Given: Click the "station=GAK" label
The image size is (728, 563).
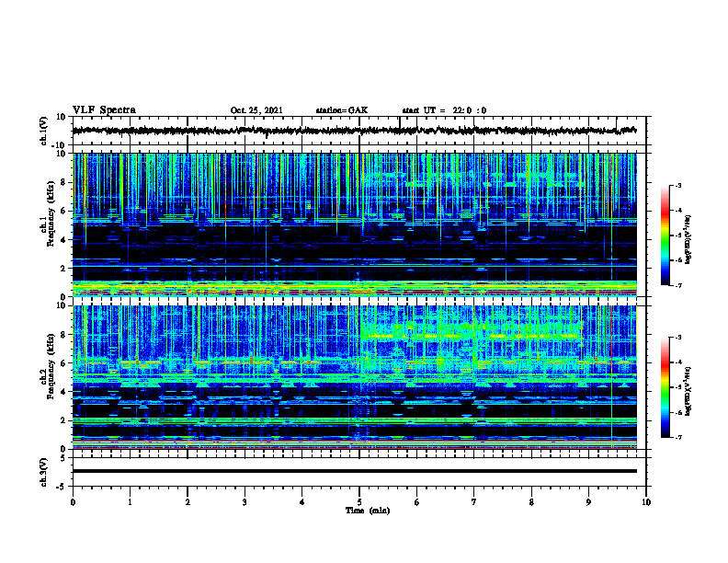Looking at the screenshot, I should (x=342, y=110).
